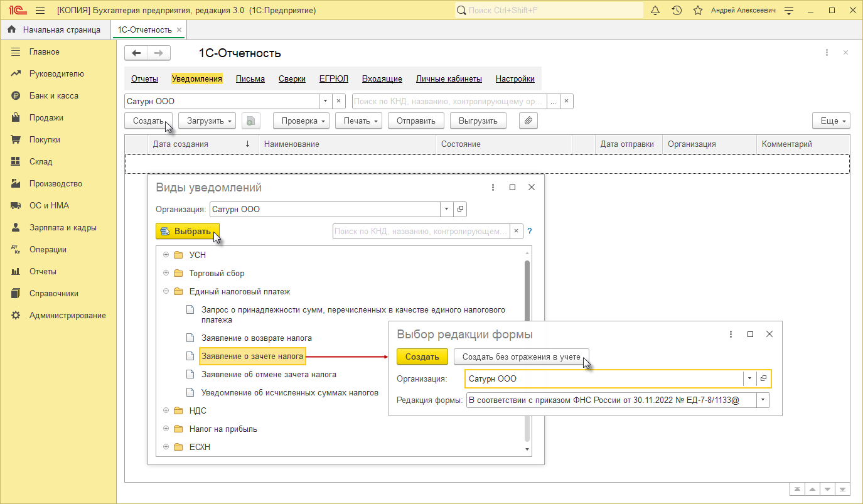Viewport: 863px width, 504px height.
Task: Click yellow Создать in Выбор редакции формы
Action: (x=422, y=357)
